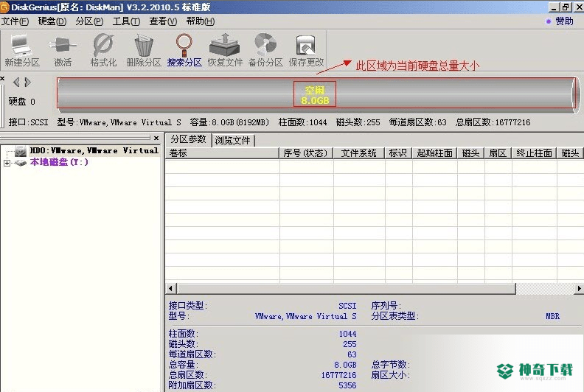Viewport: 584px width, 392px height.
Task: Click the 恢复文件 (Recover Files) toolbar icon
Action: point(225,50)
